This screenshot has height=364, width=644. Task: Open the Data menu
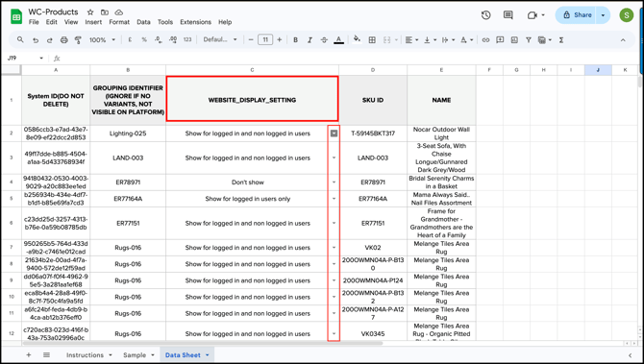pos(143,22)
